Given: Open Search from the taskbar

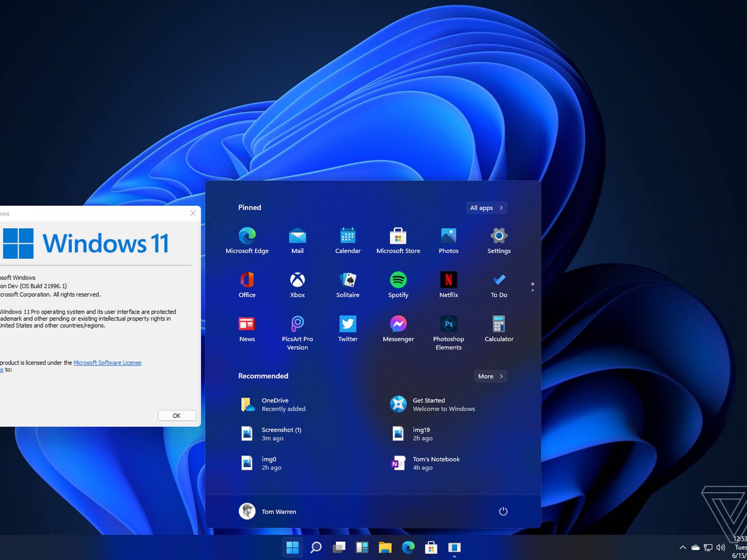Looking at the screenshot, I should tap(315, 547).
